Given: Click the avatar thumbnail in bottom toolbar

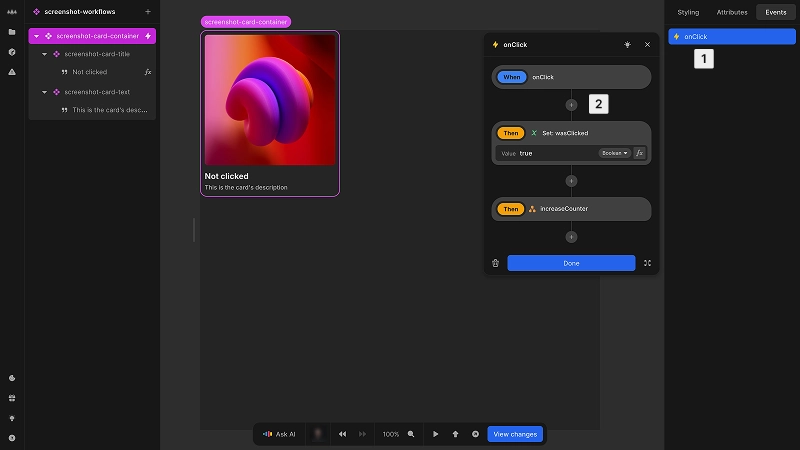Looking at the screenshot, I should [318, 434].
